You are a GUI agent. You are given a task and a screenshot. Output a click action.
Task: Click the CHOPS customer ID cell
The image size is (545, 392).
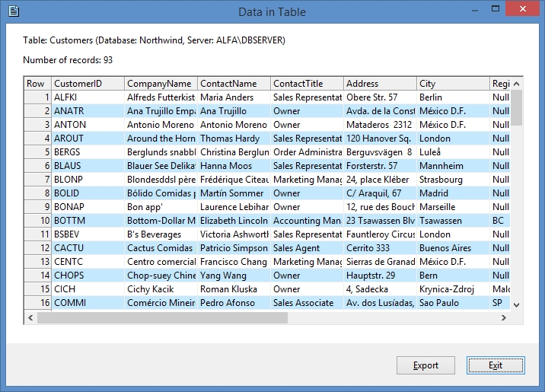click(x=88, y=276)
